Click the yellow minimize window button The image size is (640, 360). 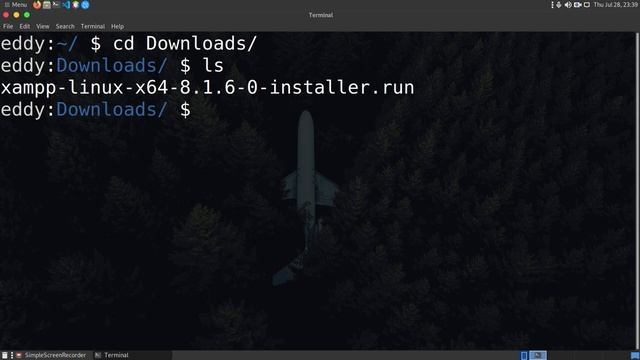point(16,15)
